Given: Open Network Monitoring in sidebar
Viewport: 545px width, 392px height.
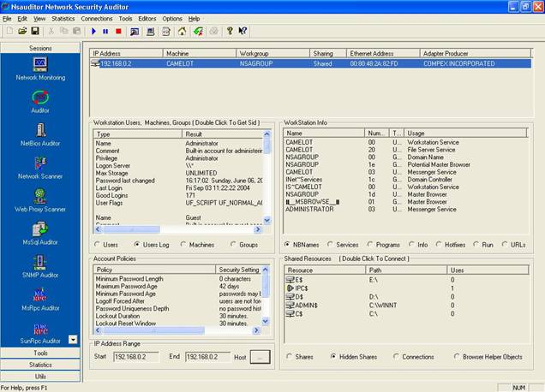Looking at the screenshot, I should [40, 68].
